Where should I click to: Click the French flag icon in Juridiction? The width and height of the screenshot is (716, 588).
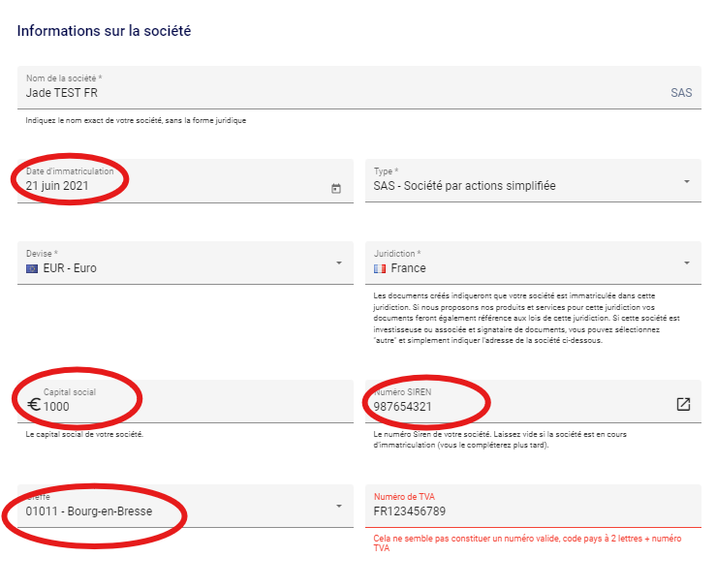click(380, 268)
